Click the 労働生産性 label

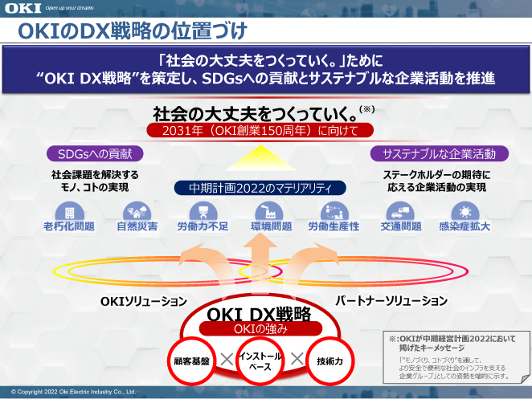(x=334, y=226)
